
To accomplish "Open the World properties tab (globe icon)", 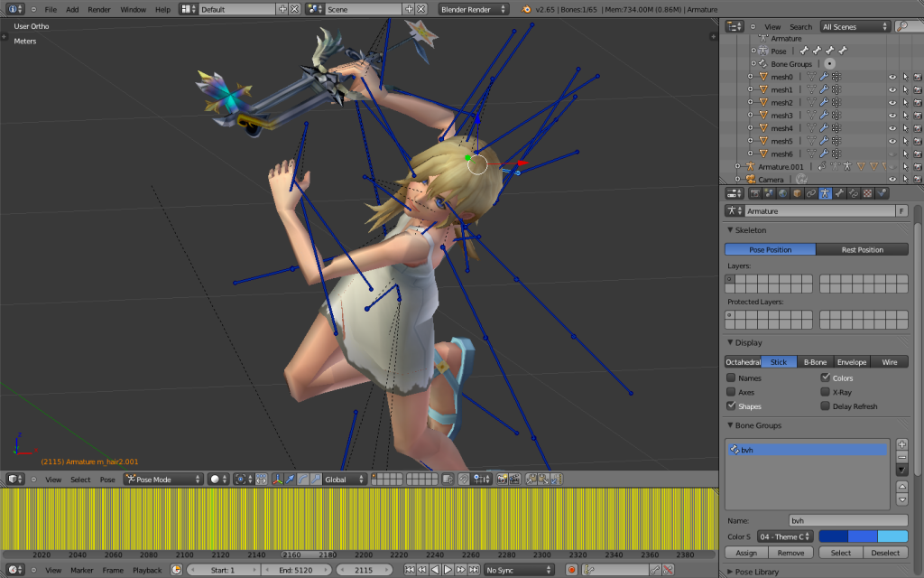I will [x=783, y=193].
